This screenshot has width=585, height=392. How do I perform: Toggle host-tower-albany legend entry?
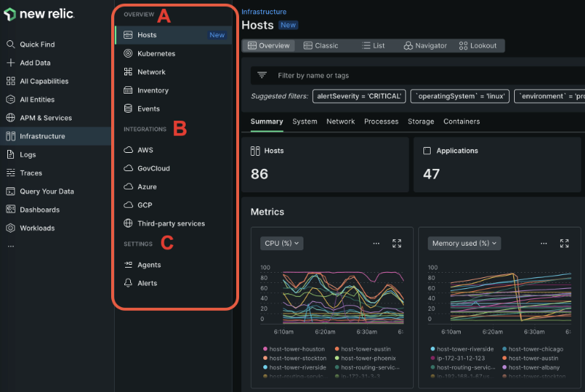(531, 367)
